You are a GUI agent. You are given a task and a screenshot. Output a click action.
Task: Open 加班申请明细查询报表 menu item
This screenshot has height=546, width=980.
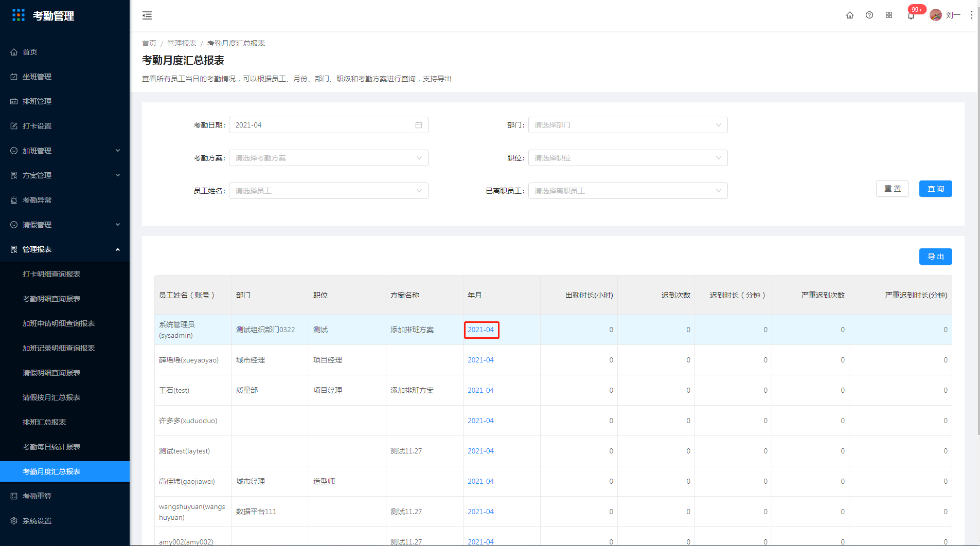[x=65, y=323]
